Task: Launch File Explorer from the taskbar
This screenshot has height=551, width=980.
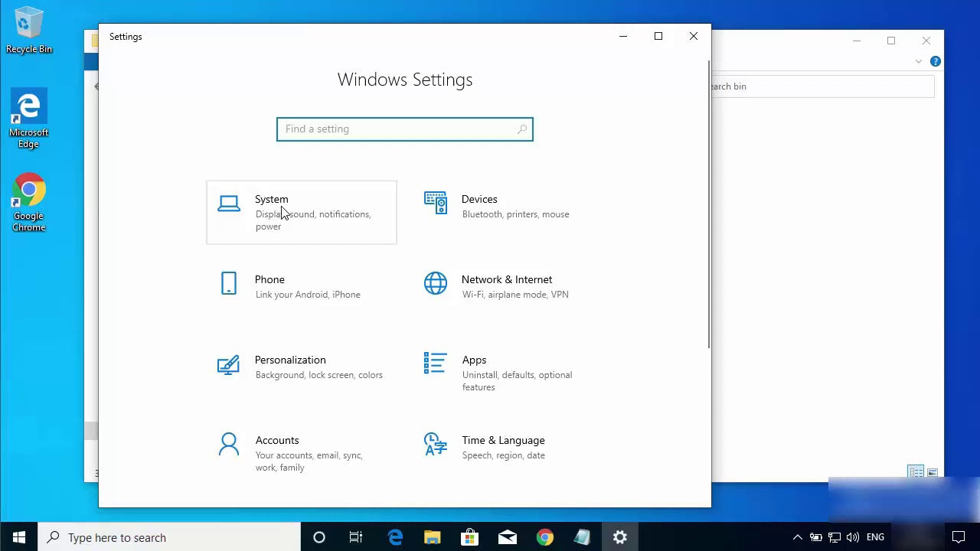Action: coord(433,537)
